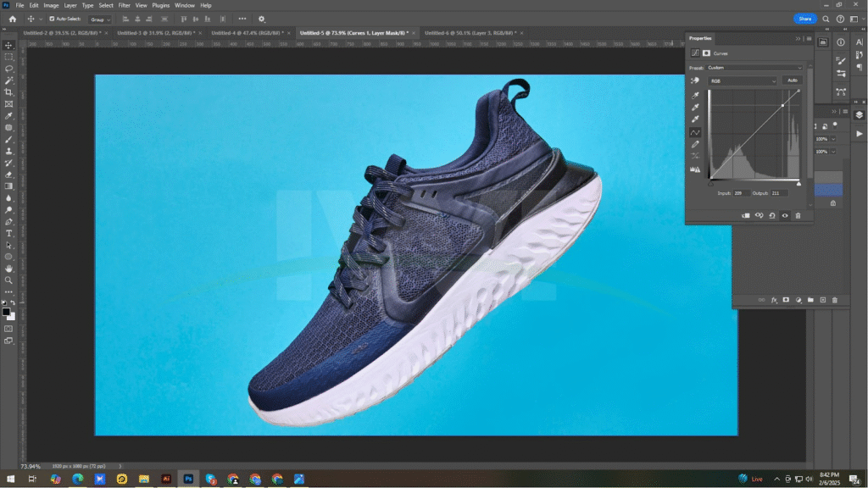
Task: Toggle the Auto-Select checkbox
Action: (x=52, y=19)
